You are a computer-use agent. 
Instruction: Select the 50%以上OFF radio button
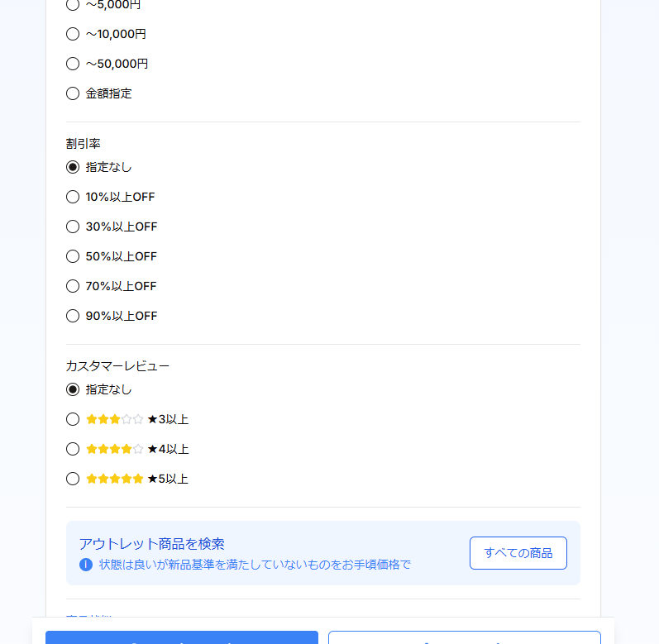[73, 256]
